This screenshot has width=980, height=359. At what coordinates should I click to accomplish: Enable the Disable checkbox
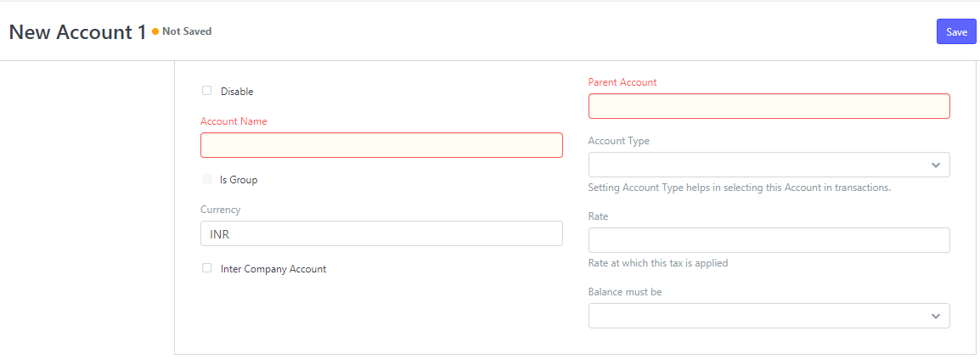pyautogui.click(x=207, y=91)
